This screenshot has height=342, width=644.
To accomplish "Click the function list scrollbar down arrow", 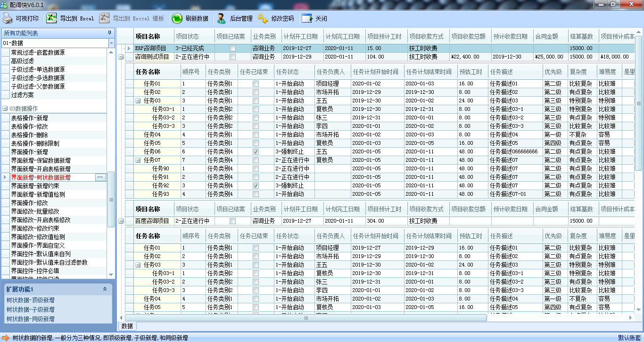I will coord(111,275).
